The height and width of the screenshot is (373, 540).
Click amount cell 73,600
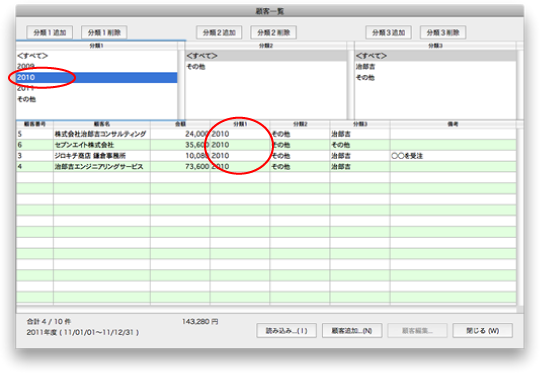[180, 167]
